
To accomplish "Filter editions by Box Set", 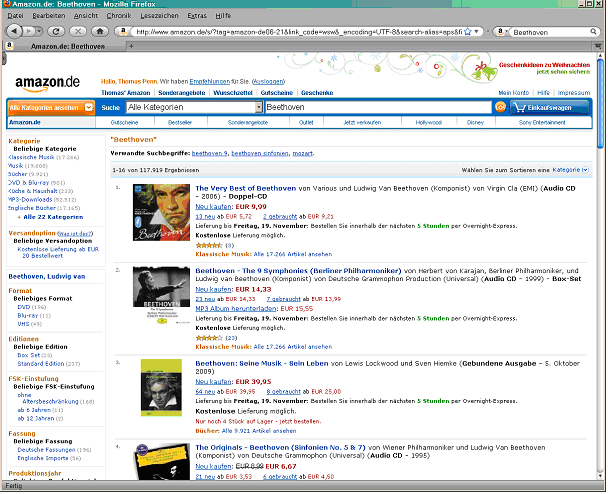I will coord(29,355).
